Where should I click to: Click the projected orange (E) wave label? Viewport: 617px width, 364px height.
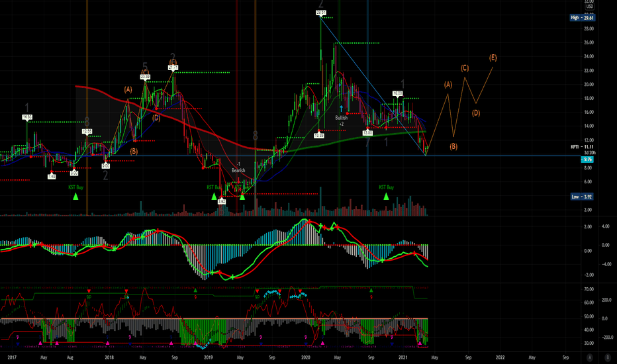pos(493,58)
